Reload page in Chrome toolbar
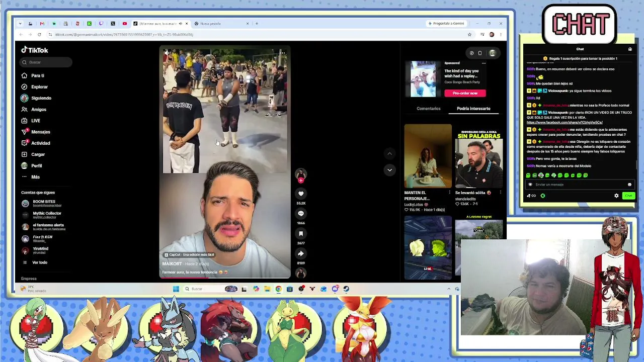644x362 pixels. pos(39,35)
